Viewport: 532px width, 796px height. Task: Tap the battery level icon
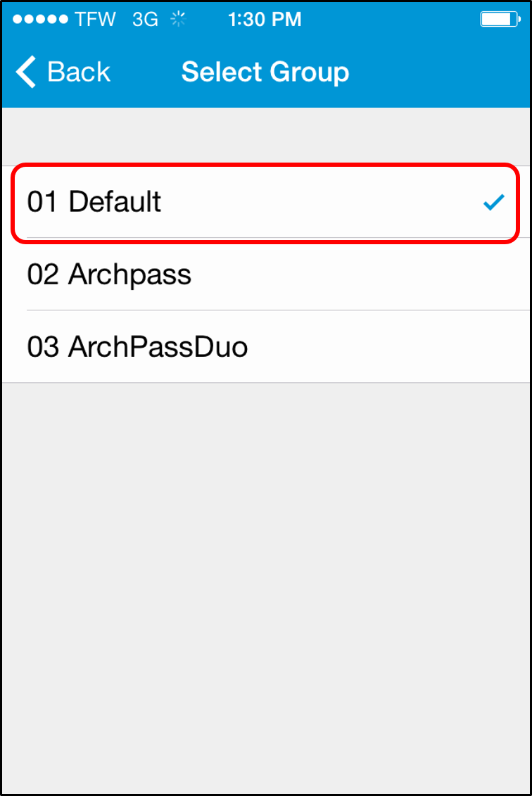click(500, 19)
